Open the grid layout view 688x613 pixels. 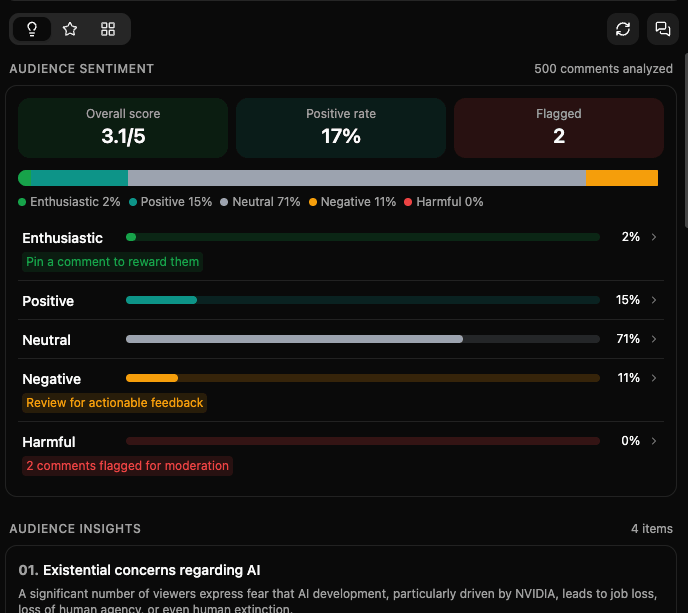coord(108,29)
